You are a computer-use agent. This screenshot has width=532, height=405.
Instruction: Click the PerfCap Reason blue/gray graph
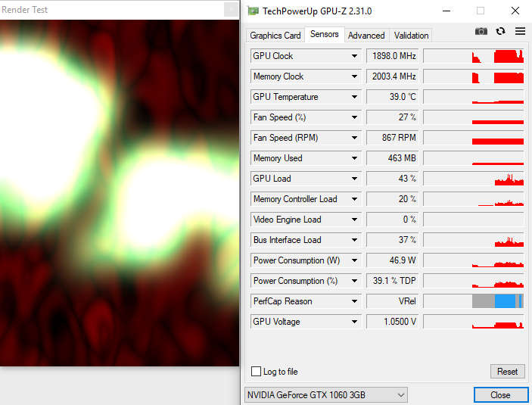474,301
